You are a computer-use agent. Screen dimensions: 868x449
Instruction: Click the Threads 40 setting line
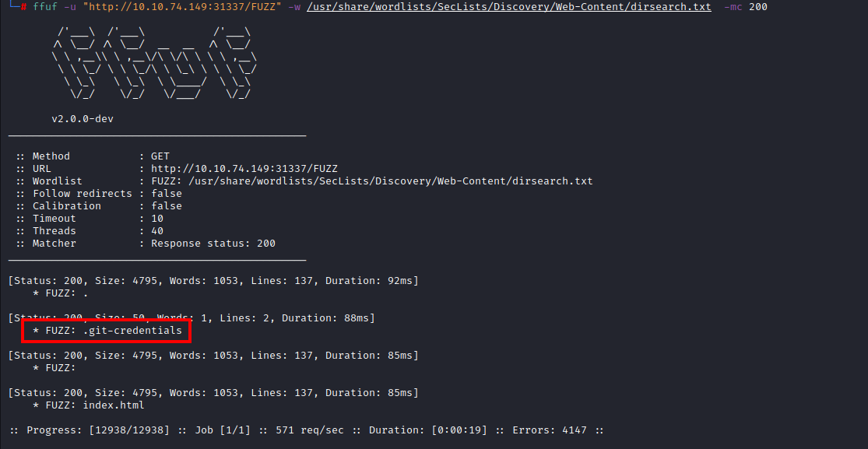89,231
